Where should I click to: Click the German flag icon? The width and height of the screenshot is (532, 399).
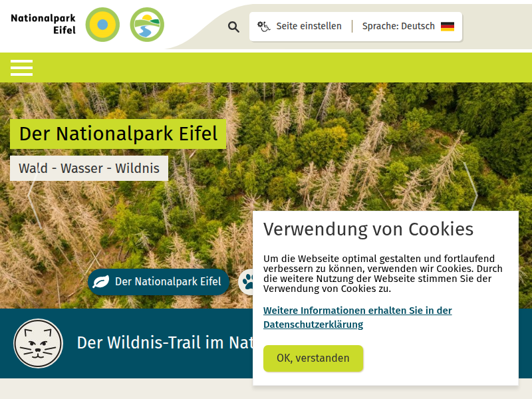pos(448,26)
